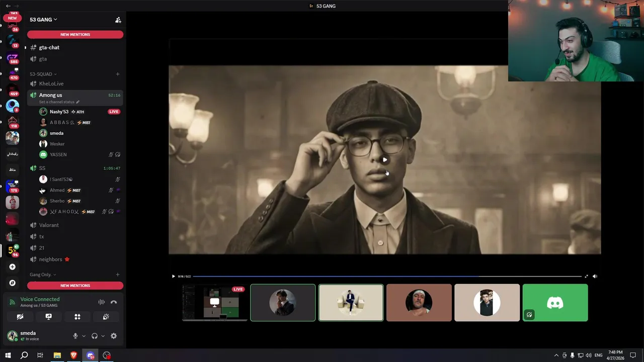Select the LIVE stream preview tile
This screenshot has height=362, width=644.
coord(215,303)
